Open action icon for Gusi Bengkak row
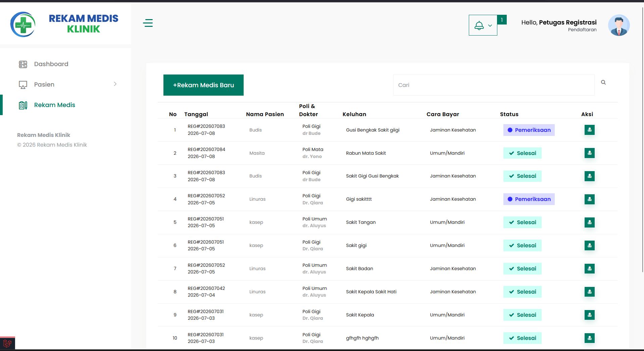The image size is (644, 351). pyautogui.click(x=589, y=130)
